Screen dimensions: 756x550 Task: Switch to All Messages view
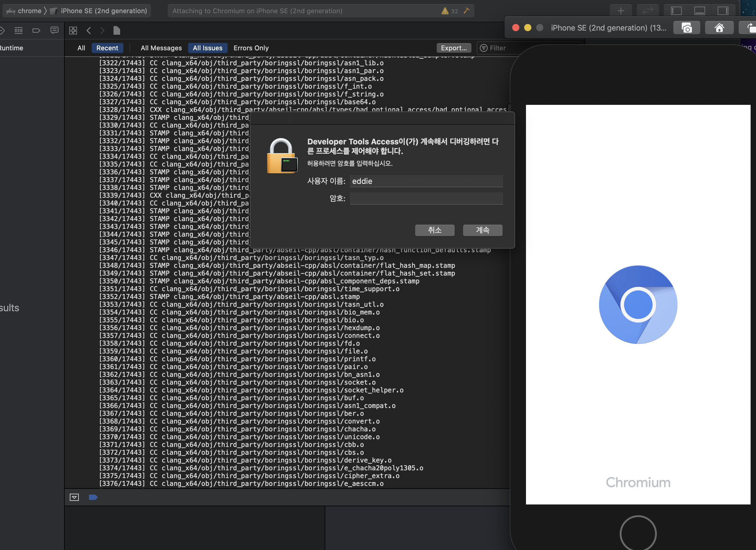click(x=161, y=48)
